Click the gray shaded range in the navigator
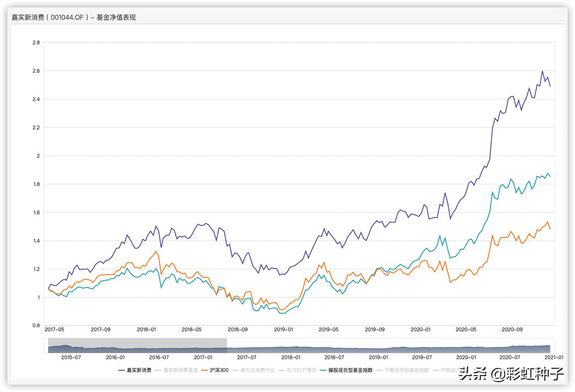Screen dimensions: 575x392 (x=137, y=345)
